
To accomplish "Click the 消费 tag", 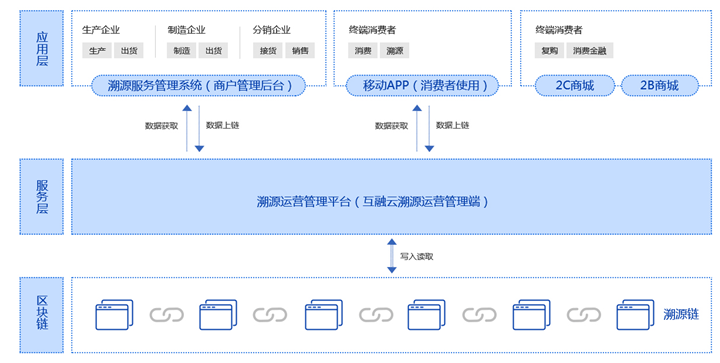I will [x=363, y=50].
